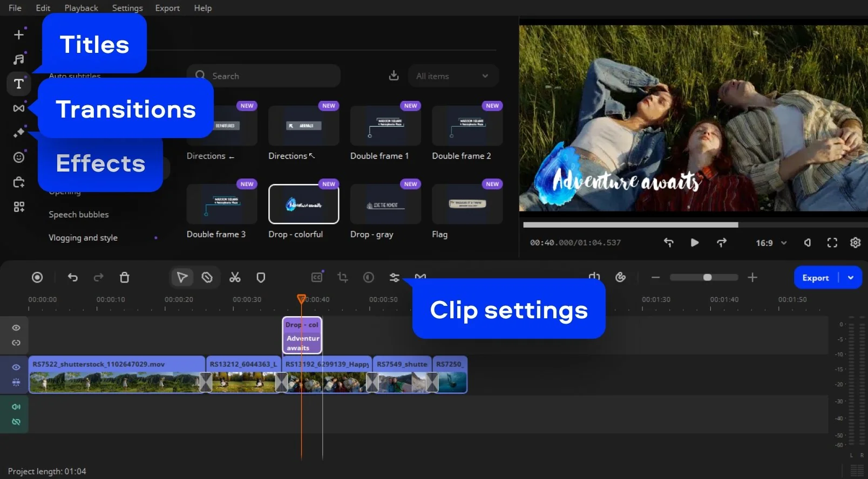This screenshot has height=479, width=868.
Task: Click the Export button
Action: pyautogui.click(x=815, y=278)
